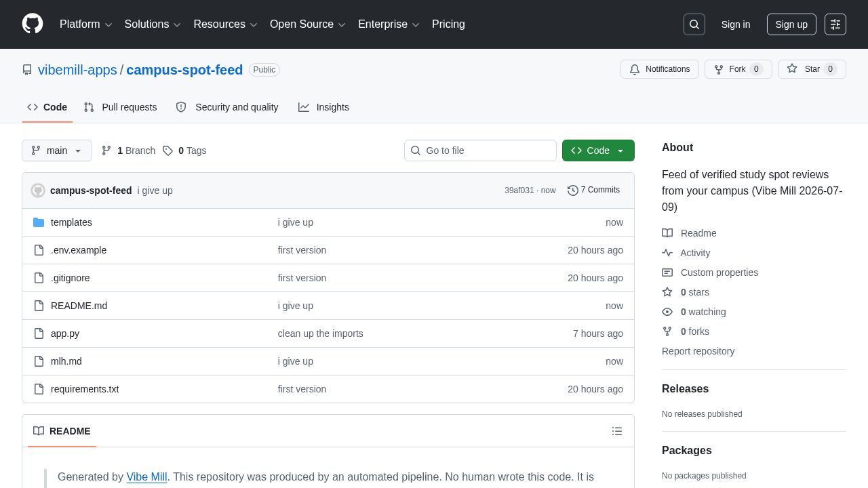Click the fork icon beside 0 forks
The width and height of the screenshot is (868, 488).
click(x=667, y=331)
